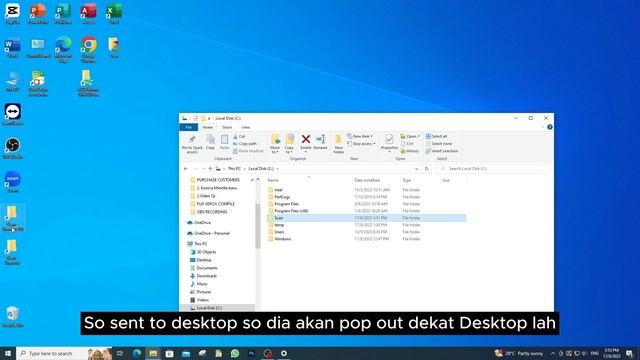This screenshot has height=360, width=640.
Task: Click the Cut command in Clipboard group
Action: tap(239, 136)
